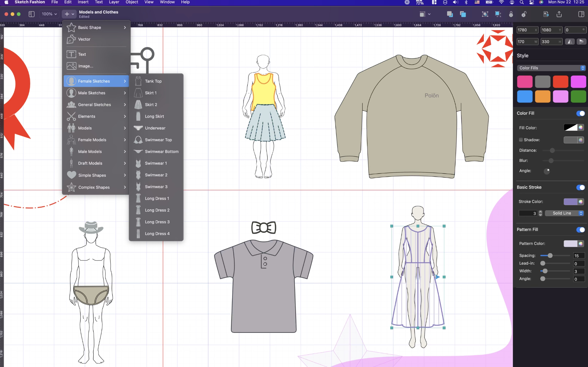Image resolution: width=588 pixels, height=367 pixels.
Task: Pick the orange color swatch
Action: point(543,97)
